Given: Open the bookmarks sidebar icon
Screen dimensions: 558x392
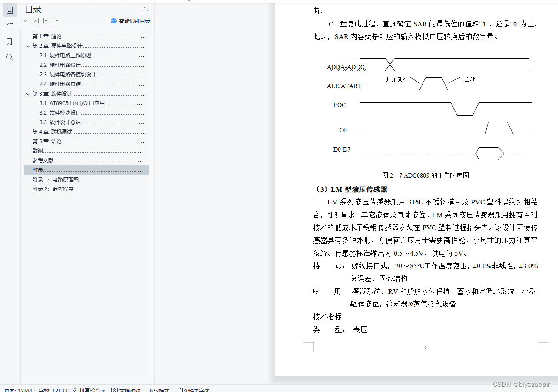Looking at the screenshot, I should [10, 42].
